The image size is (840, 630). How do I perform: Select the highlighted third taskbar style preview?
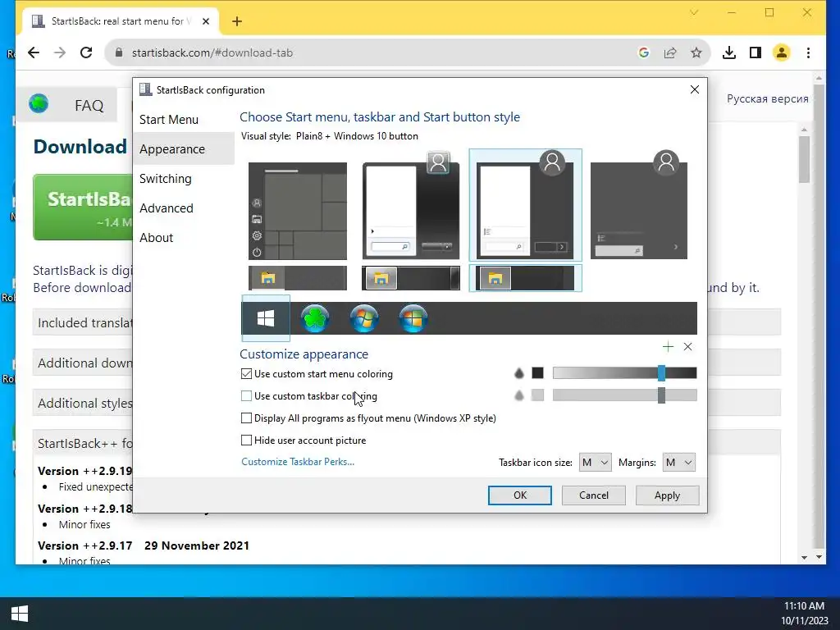tap(526, 278)
